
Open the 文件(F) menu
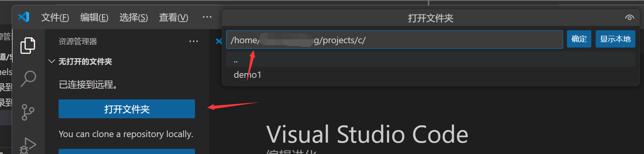(x=55, y=17)
